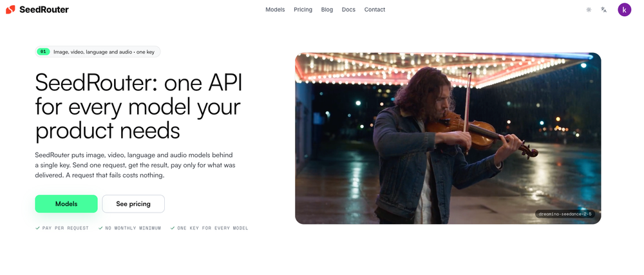Go to Pricing in the top navigation
This screenshot has height=275, width=644.
[x=303, y=10]
